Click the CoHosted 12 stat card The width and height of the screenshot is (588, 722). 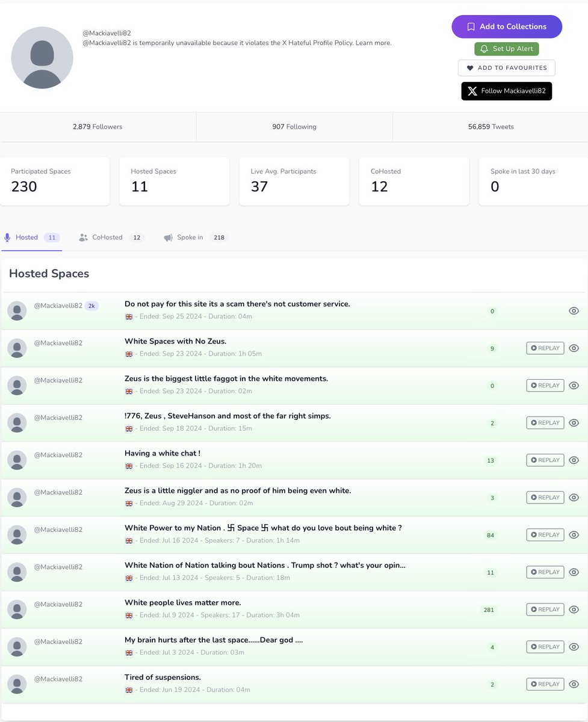click(414, 181)
